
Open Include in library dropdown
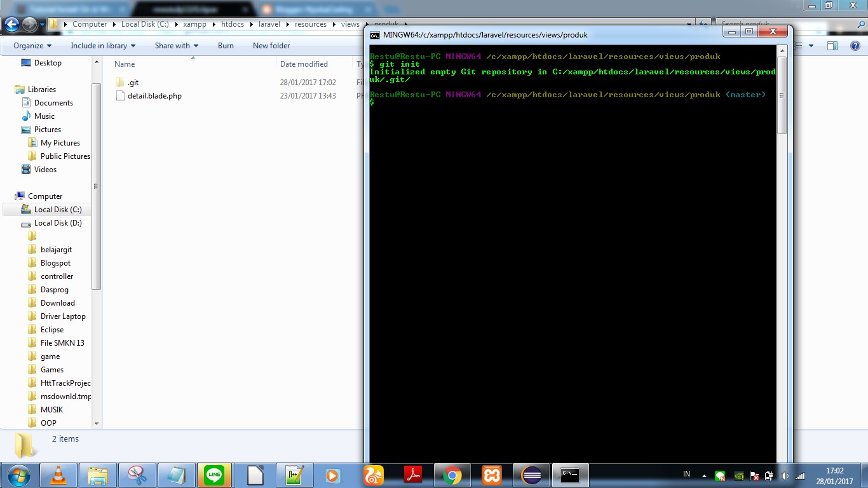tap(103, 46)
